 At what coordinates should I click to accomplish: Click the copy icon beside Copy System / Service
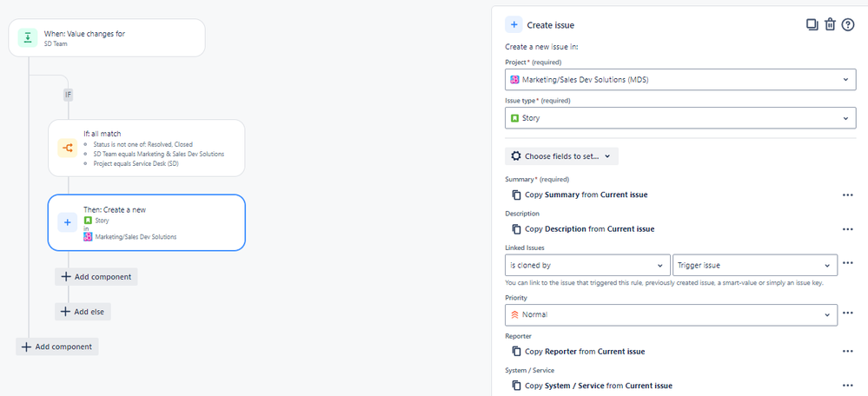tap(516, 386)
